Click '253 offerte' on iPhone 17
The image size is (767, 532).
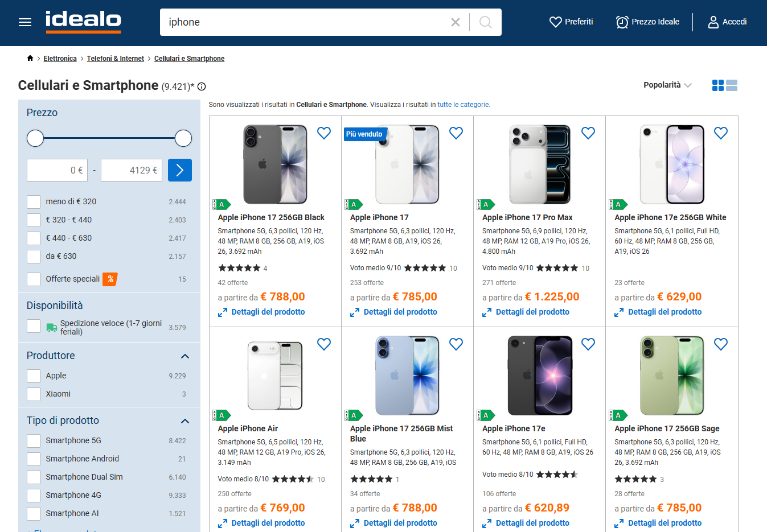367,283
